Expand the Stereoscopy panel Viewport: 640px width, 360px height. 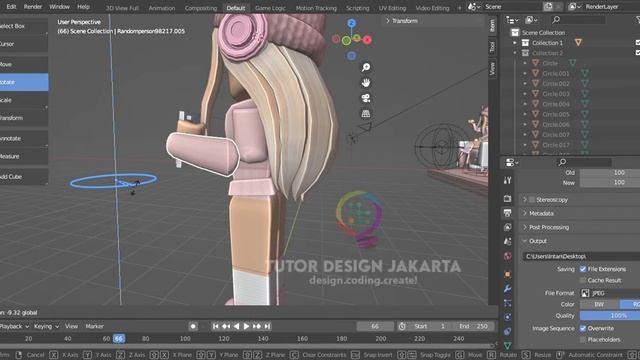[x=525, y=200]
